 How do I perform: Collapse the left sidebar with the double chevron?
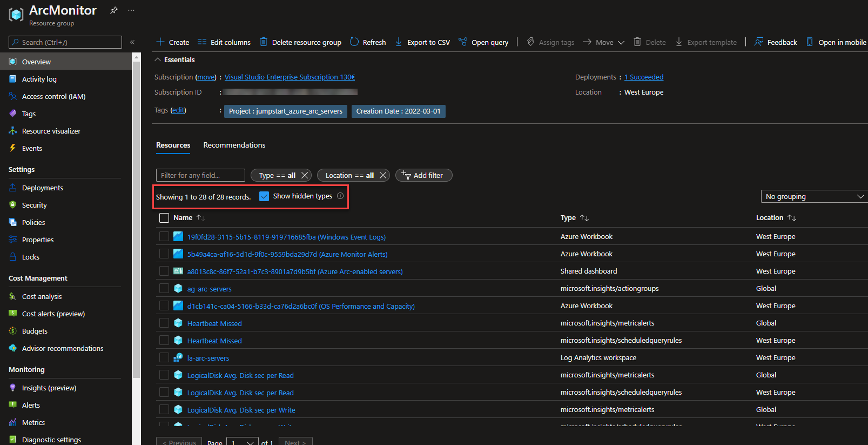tap(132, 42)
